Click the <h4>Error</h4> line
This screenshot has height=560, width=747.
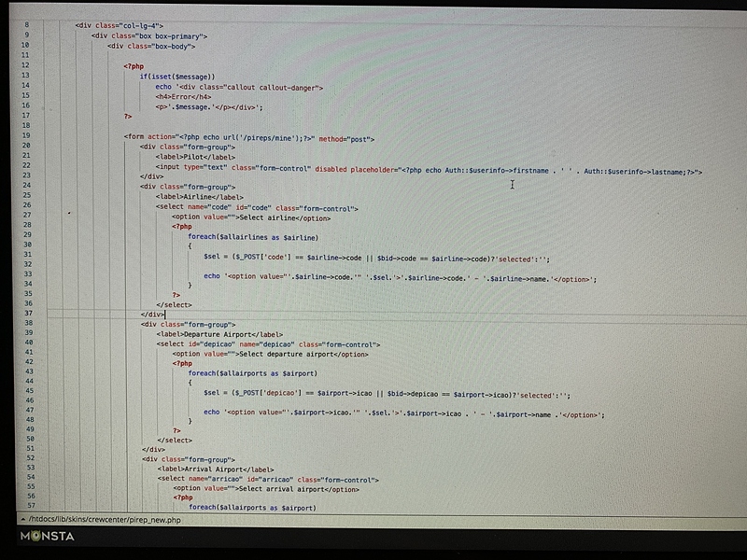183,97
